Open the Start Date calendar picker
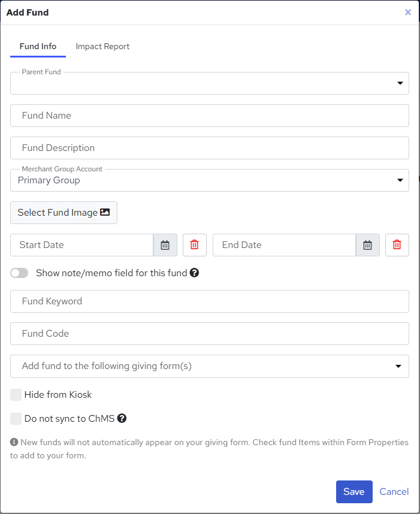Viewport: 420px width, 514px height. click(x=165, y=245)
